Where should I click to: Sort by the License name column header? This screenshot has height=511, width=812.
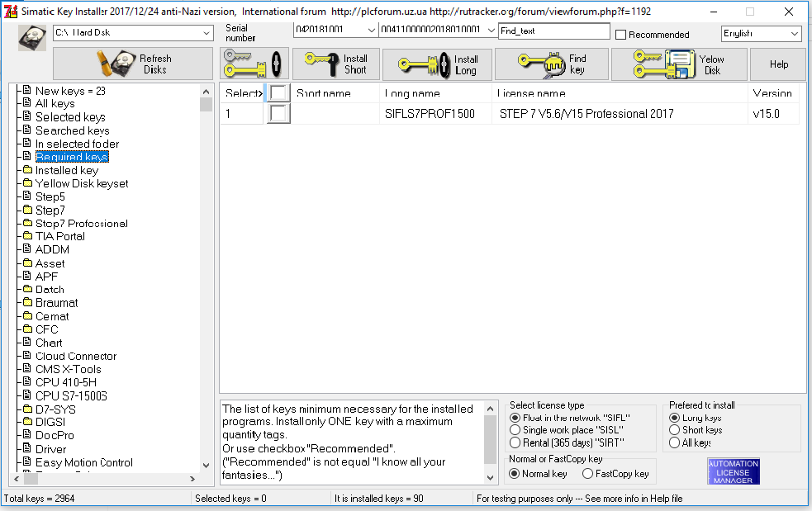(x=620, y=93)
